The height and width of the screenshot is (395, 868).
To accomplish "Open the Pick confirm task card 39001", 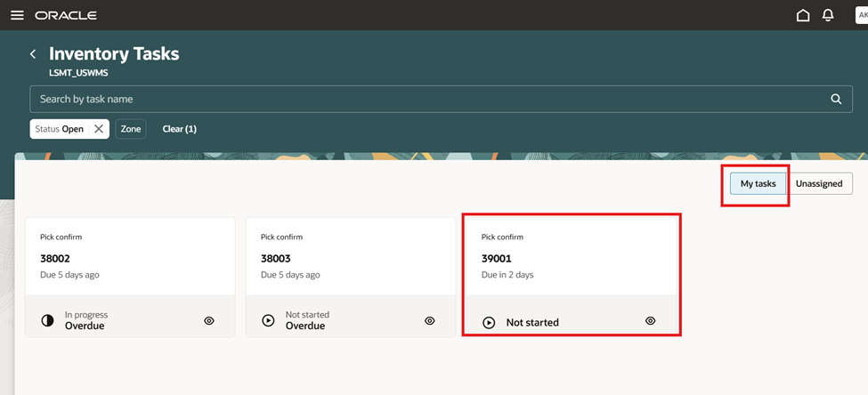I will click(x=572, y=275).
